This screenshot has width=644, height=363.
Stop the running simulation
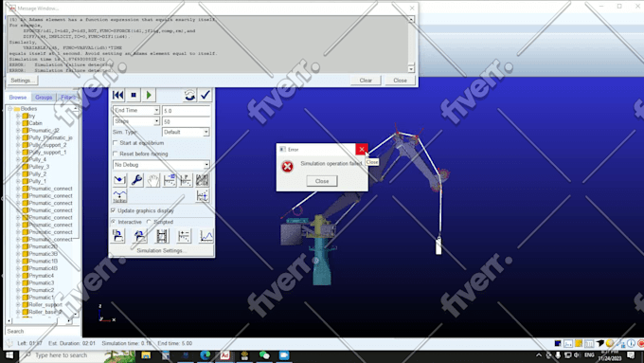(134, 96)
